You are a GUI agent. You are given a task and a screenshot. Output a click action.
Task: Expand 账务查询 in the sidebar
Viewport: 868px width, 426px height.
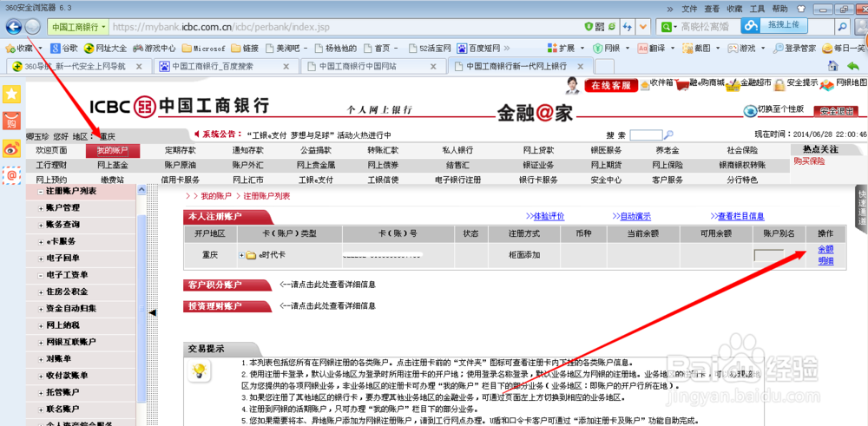tap(41, 225)
